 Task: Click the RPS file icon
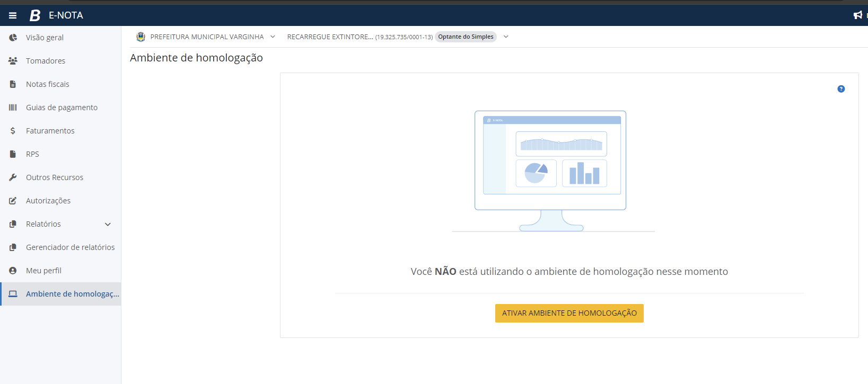[13, 154]
